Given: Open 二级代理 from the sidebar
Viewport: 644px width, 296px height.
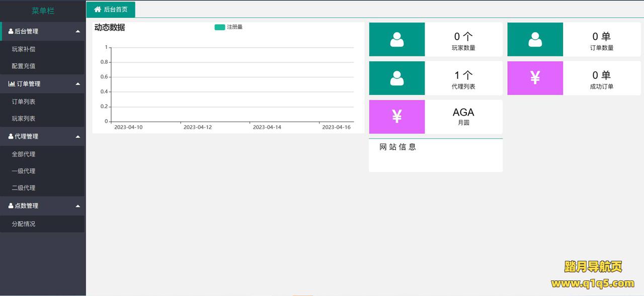Looking at the screenshot, I should (x=24, y=188).
